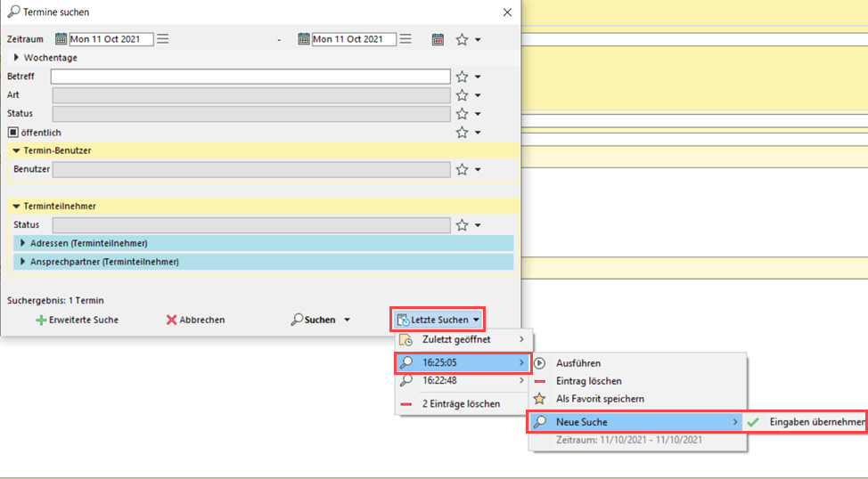
Task: Expand the Wochentage section
Action: [x=16, y=58]
